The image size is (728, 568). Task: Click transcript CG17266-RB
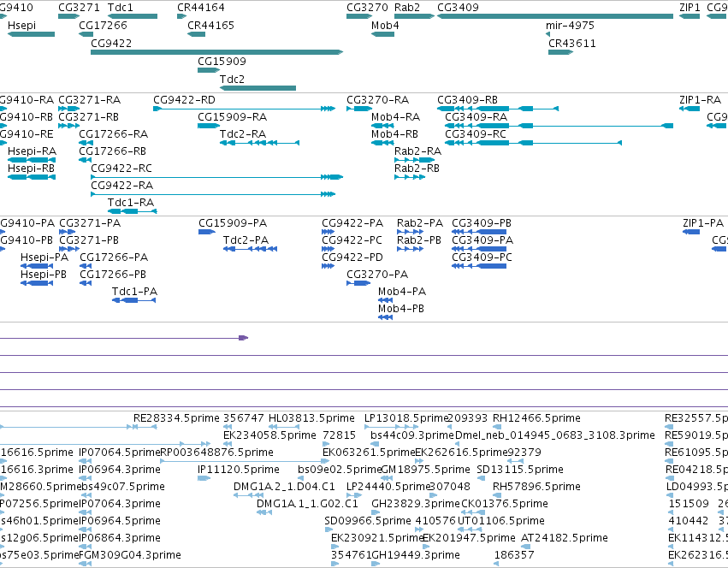[85, 160]
